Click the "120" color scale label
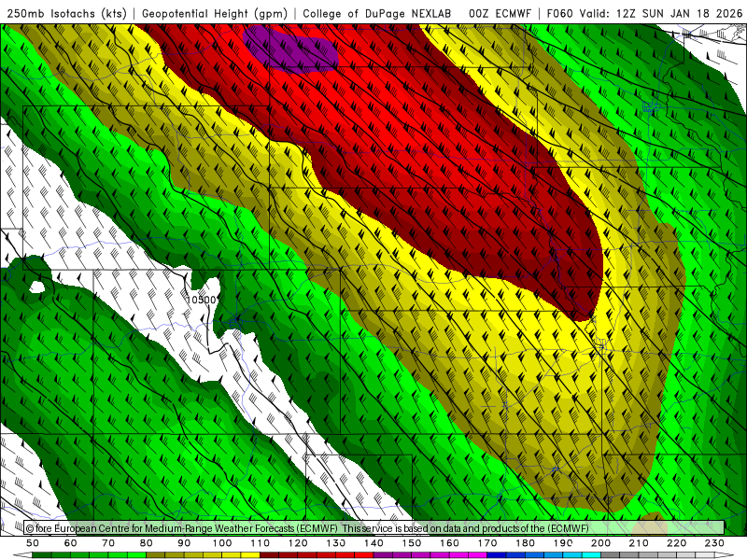The width and height of the screenshot is (747, 560). click(x=298, y=543)
